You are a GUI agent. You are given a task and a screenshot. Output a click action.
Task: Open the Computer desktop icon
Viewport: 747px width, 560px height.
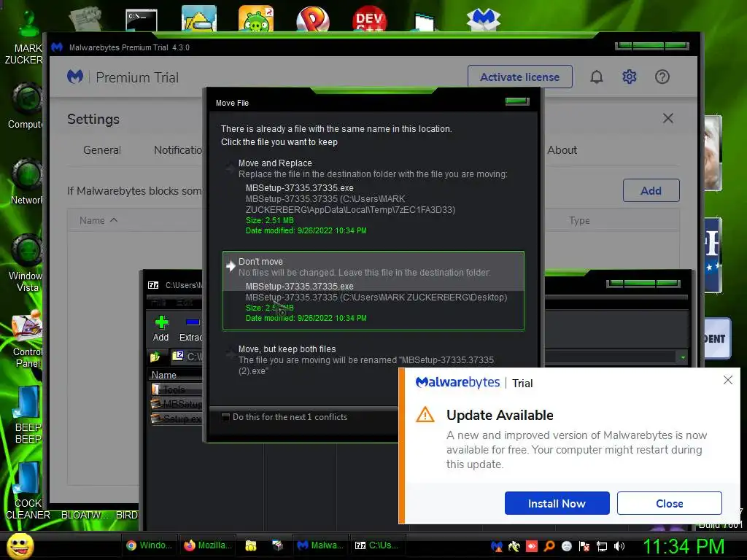tap(26, 106)
